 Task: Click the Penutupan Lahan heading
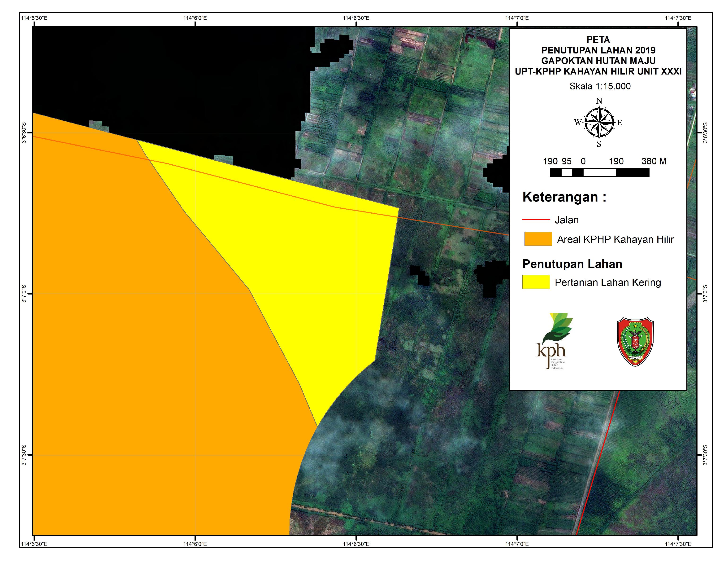[x=572, y=264]
